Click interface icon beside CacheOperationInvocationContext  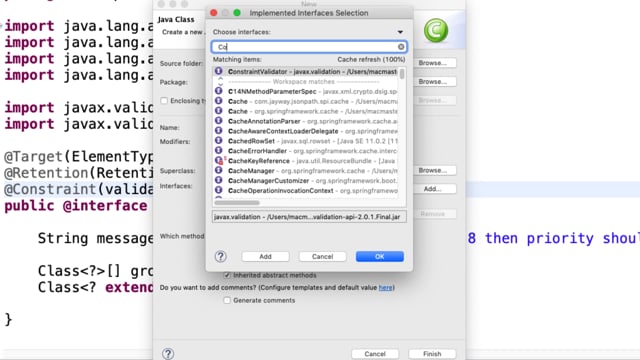coord(219,190)
